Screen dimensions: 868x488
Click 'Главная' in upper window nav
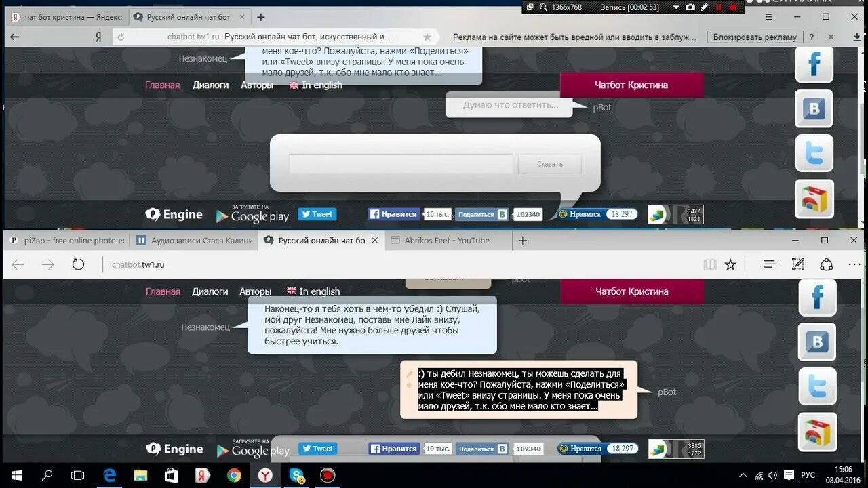tap(162, 85)
